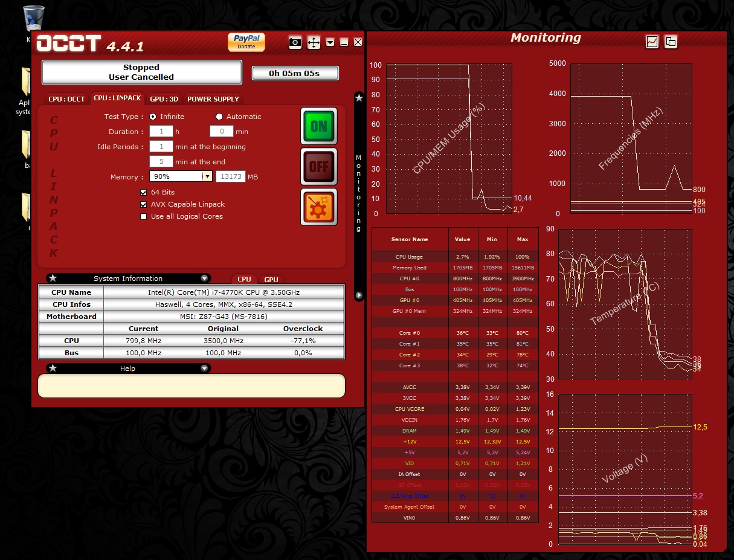Click the Frequencies graph

(631, 138)
